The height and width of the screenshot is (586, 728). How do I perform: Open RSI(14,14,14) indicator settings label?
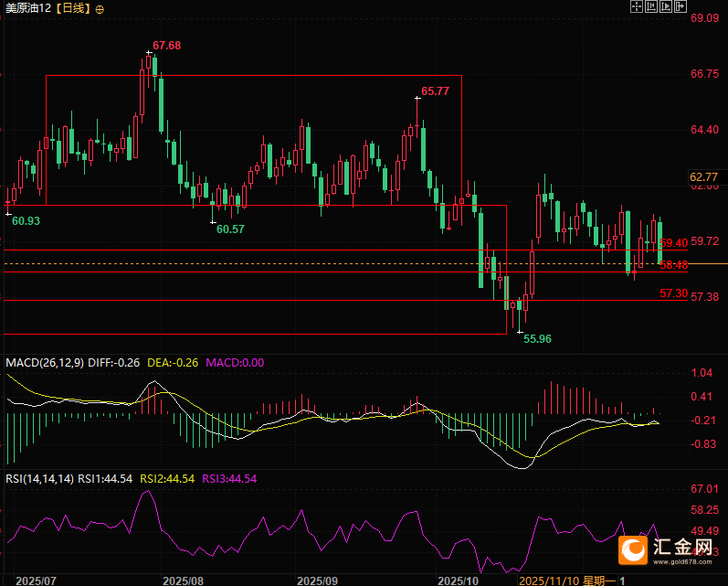(39, 478)
